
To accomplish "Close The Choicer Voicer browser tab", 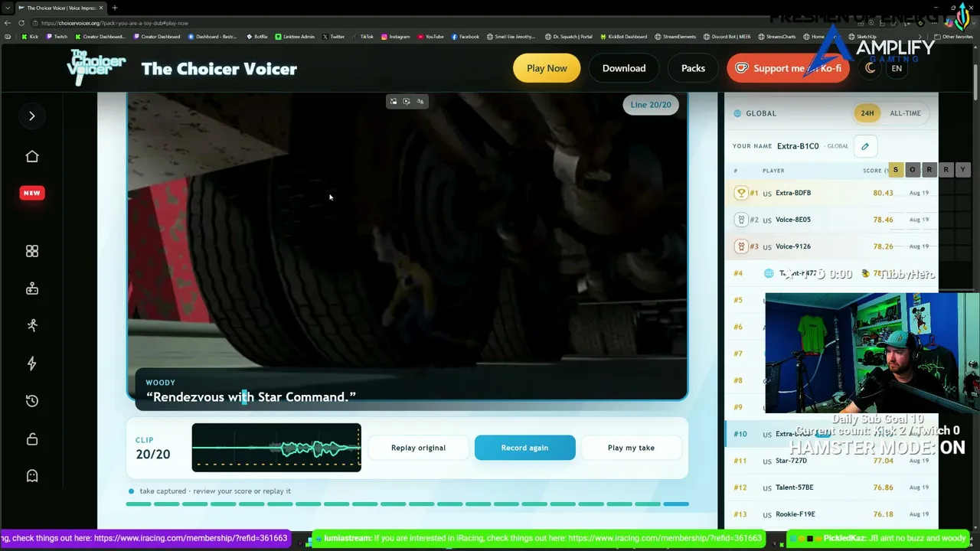I will click(100, 8).
